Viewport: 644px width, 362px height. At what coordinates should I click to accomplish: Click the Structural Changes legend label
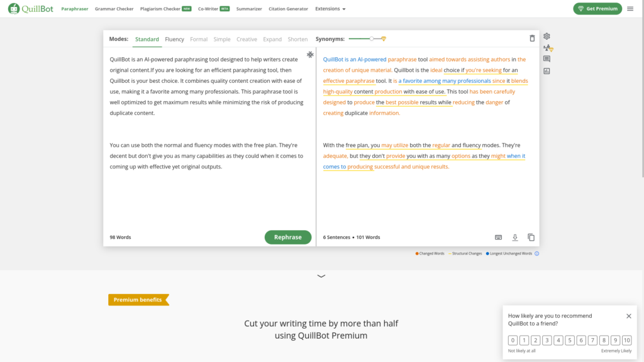tap(467, 254)
